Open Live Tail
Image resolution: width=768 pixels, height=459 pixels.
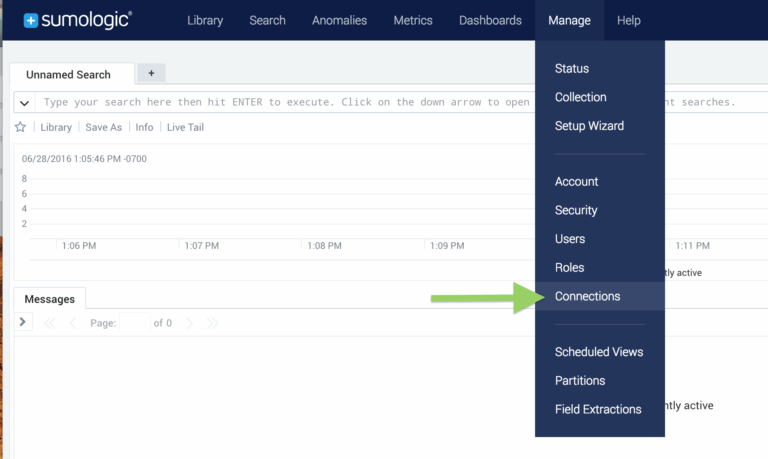pos(188,127)
